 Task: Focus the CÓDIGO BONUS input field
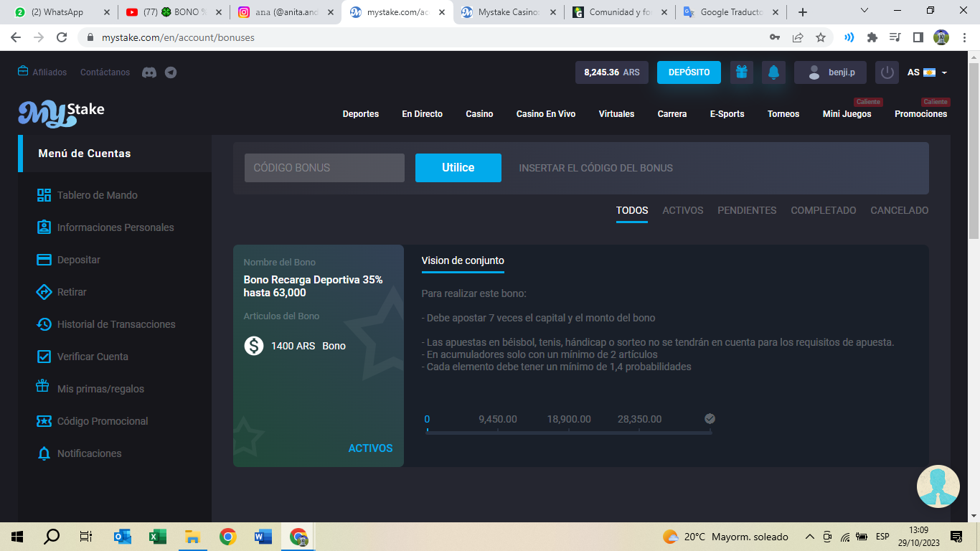coord(324,168)
